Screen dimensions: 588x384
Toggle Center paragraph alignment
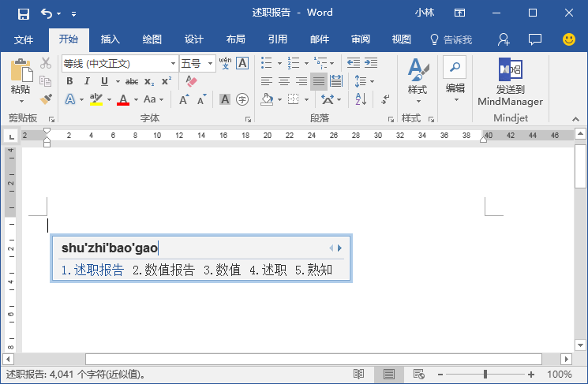coord(284,81)
